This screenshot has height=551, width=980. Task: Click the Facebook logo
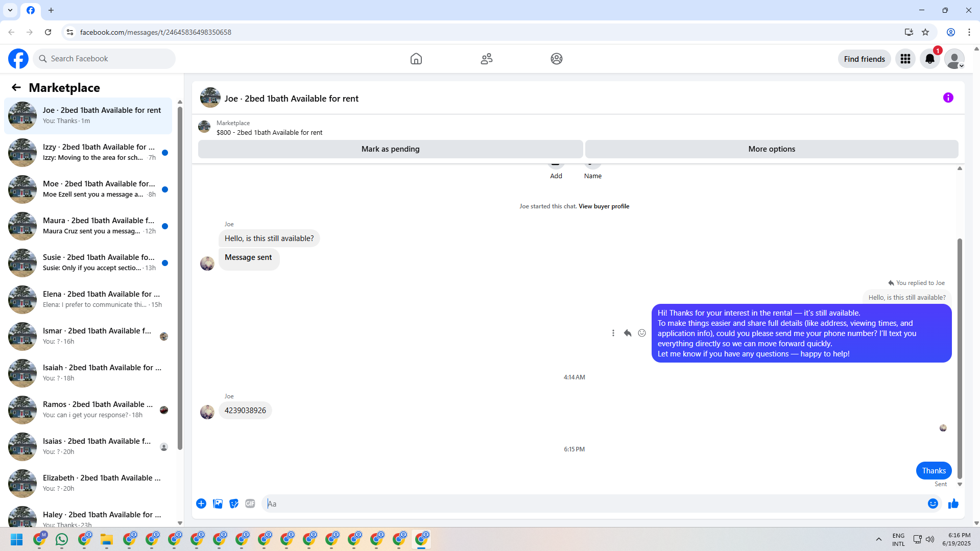pos(18,59)
